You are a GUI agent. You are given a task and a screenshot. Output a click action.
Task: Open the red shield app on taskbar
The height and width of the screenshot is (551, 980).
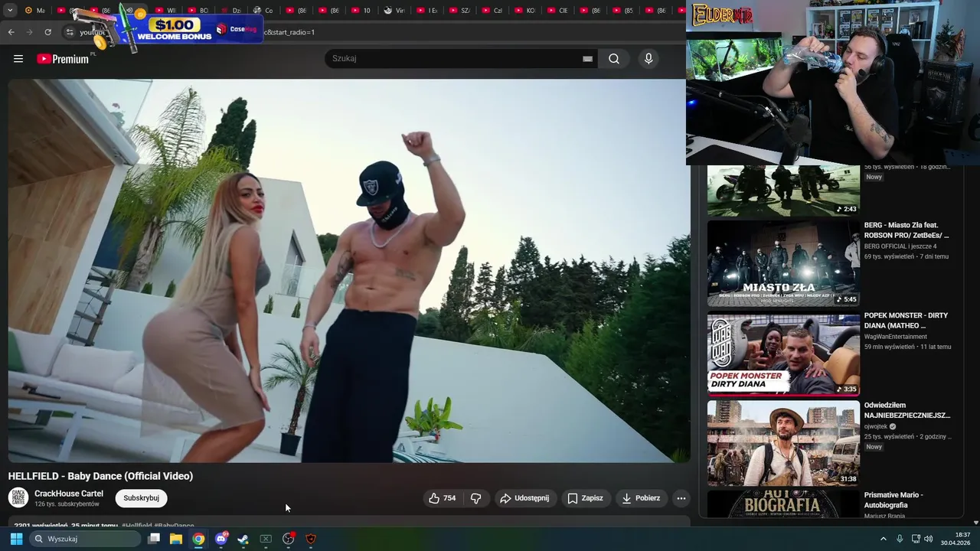point(311,539)
